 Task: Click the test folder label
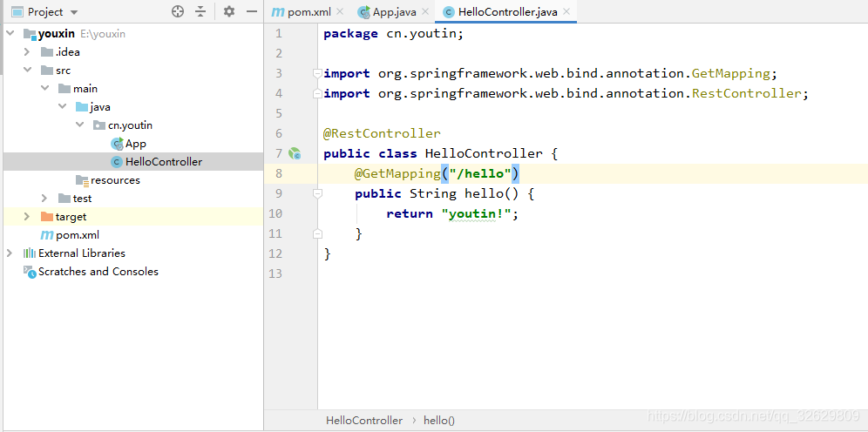click(82, 198)
